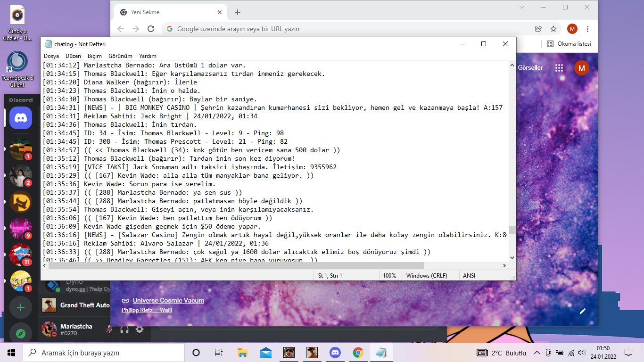
Task: Click Marlastcha user avatar in Discord
Action: pos(49,329)
